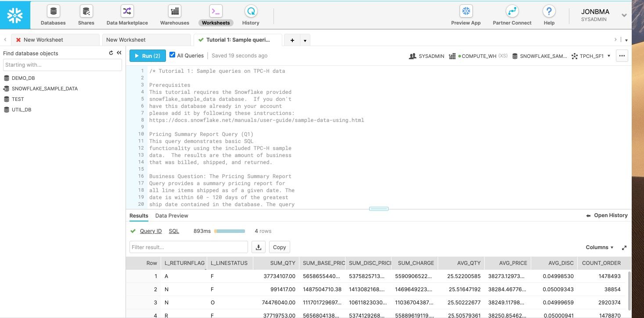Viewport: 644px width, 318px height.
Task: Copy the query results
Action: tap(280, 247)
